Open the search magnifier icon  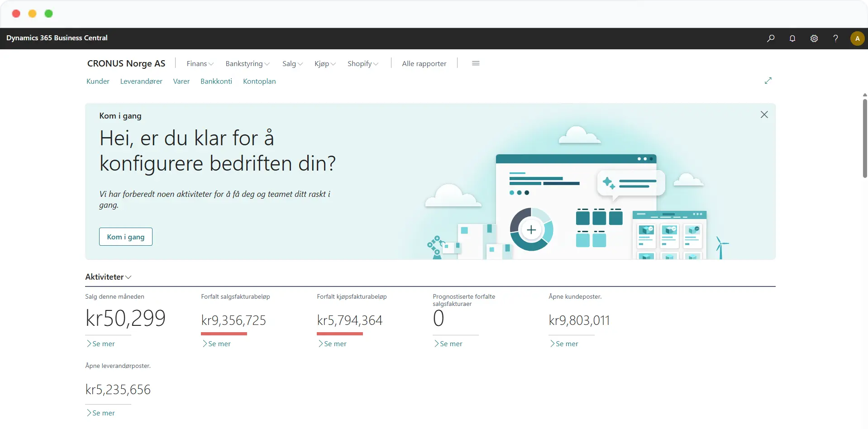(x=771, y=38)
